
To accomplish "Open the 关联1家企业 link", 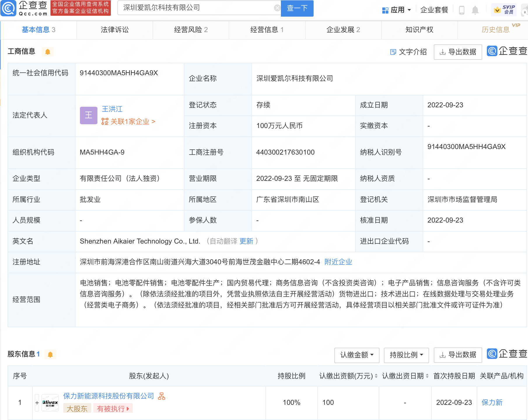I will [x=128, y=122].
